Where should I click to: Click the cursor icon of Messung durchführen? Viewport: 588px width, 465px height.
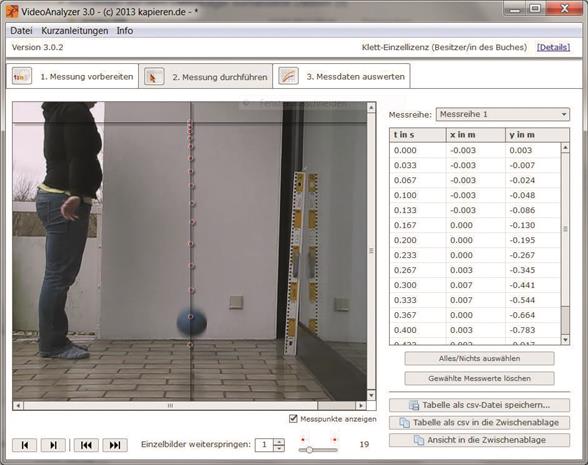coord(154,76)
